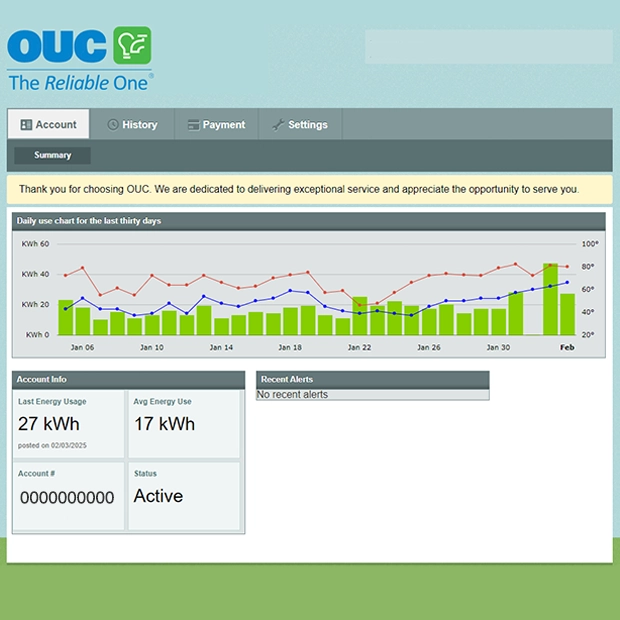Click the thank-you notice message
Screen dimensions: 620x620
pyautogui.click(x=299, y=189)
